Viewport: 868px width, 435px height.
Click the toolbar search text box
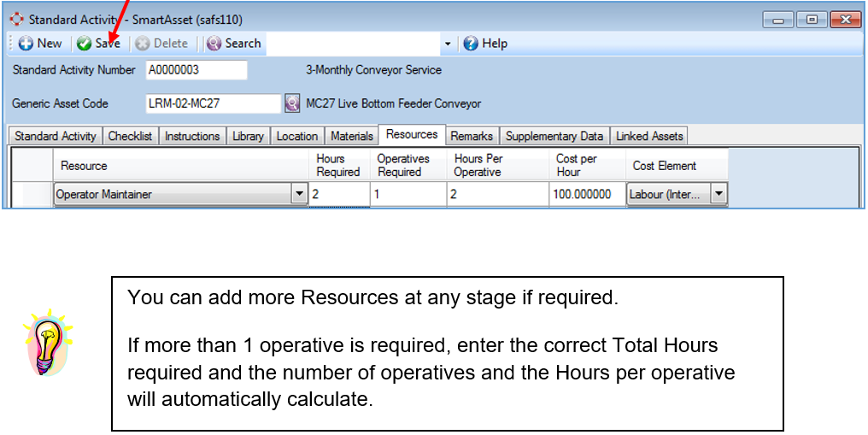click(x=355, y=44)
